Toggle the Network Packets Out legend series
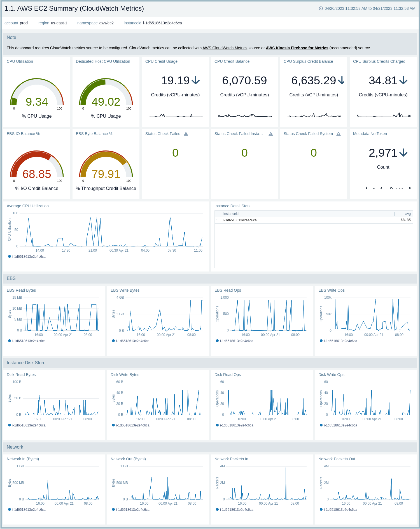The image size is (420, 529). [x=339, y=510]
